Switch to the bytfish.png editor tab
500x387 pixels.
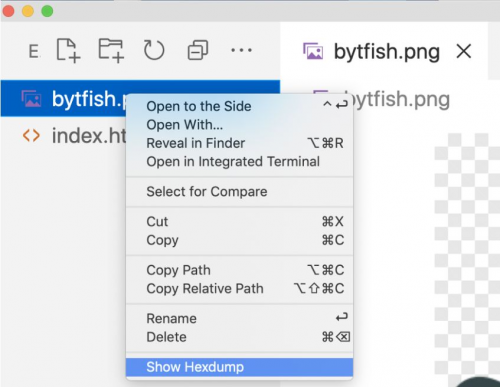385,52
